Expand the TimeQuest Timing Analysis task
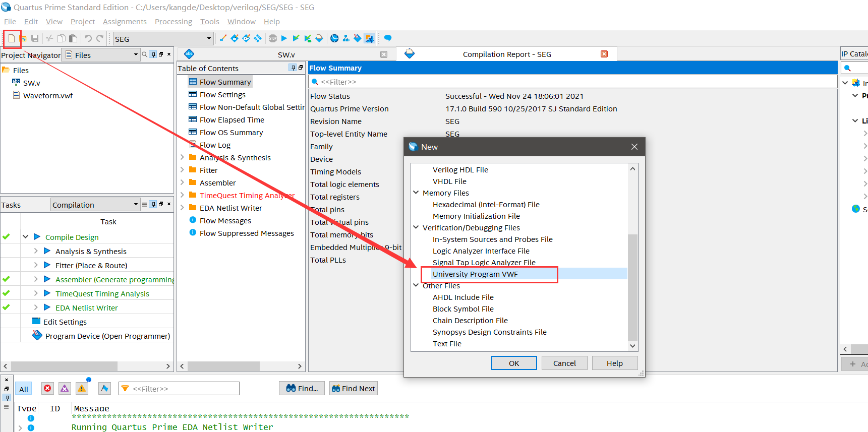The height and width of the screenshot is (432, 868). pos(35,293)
